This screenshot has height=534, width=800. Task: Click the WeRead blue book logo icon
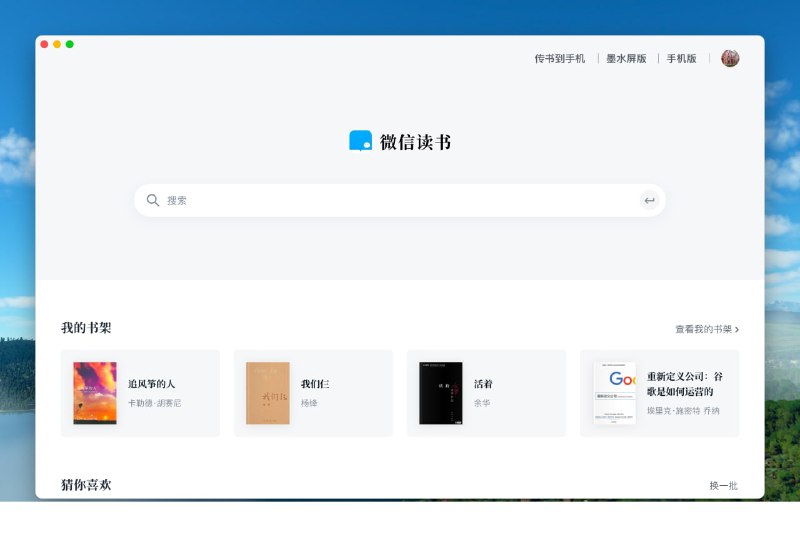(x=360, y=141)
